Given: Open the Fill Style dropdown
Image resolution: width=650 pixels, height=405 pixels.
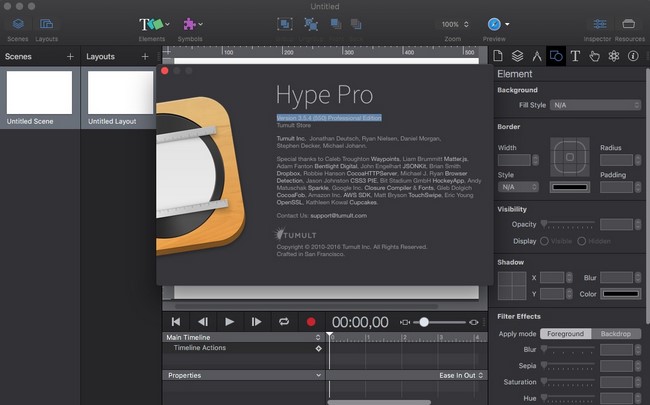Looking at the screenshot, I should click(x=595, y=105).
